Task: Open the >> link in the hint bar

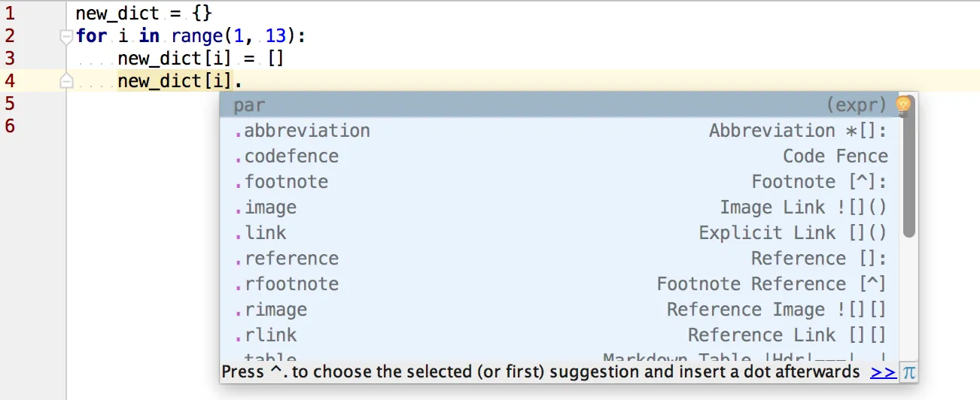Action: [x=882, y=371]
